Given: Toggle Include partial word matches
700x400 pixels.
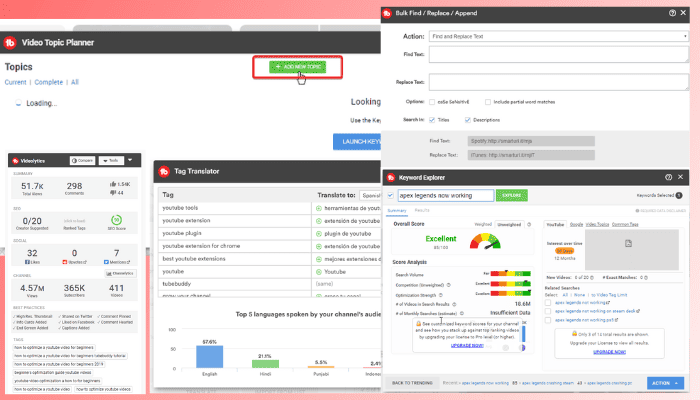Looking at the screenshot, I should pos(488,102).
